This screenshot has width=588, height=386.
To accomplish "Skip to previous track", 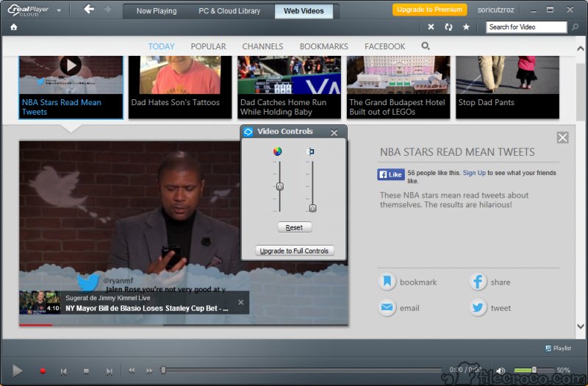I will 63,371.
